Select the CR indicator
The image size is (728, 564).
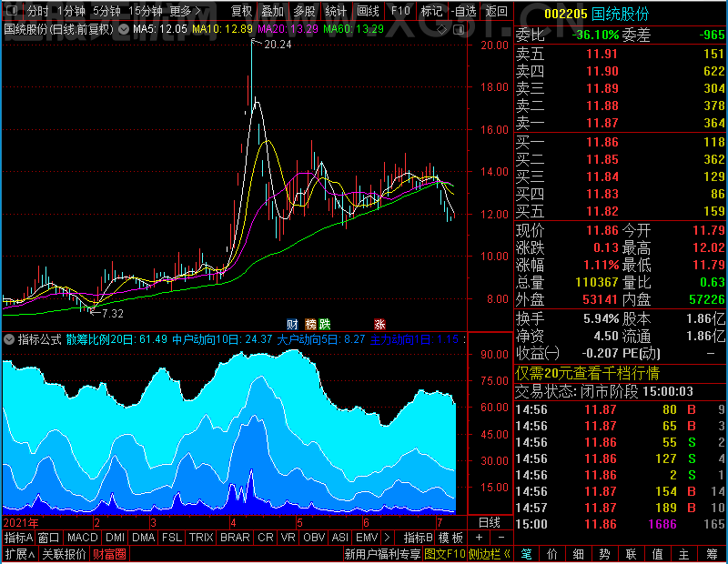tap(266, 538)
